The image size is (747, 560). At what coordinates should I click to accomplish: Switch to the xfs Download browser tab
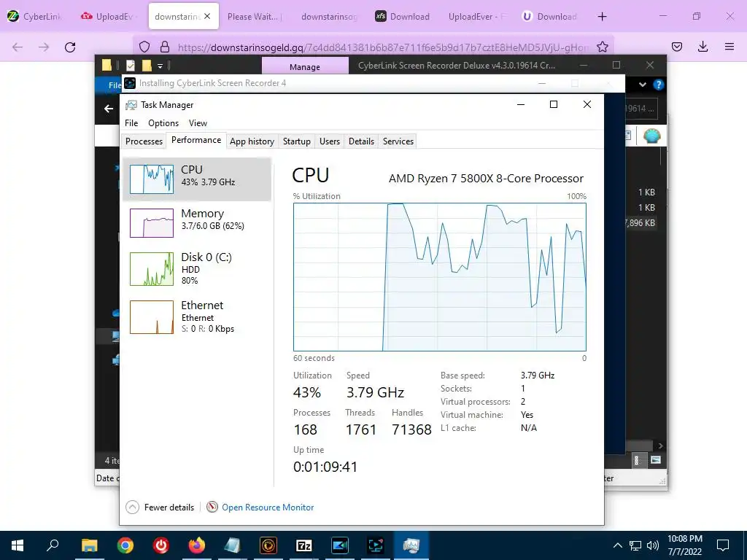coord(403,16)
